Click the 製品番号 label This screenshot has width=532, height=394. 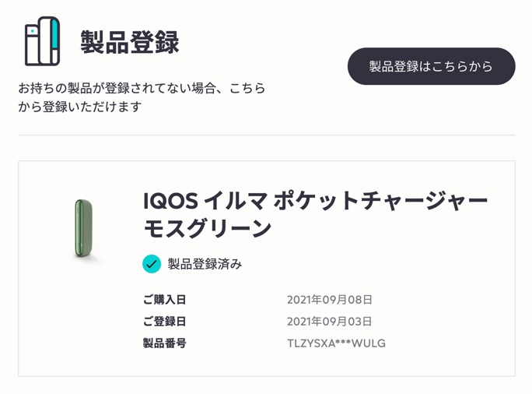point(164,343)
